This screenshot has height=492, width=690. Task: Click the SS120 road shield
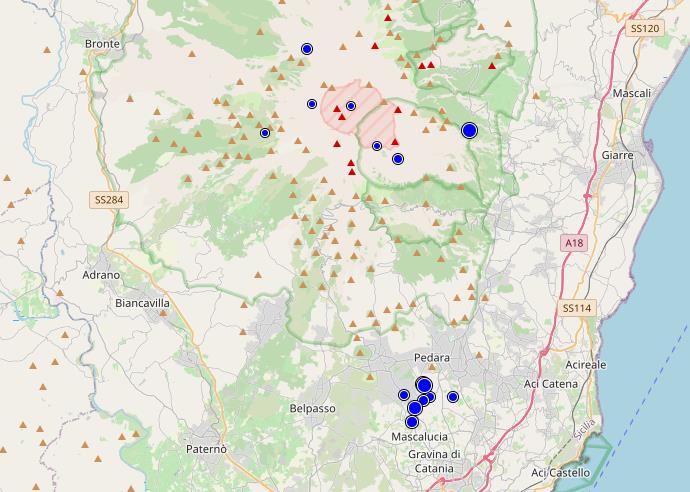[x=645, y=29]
